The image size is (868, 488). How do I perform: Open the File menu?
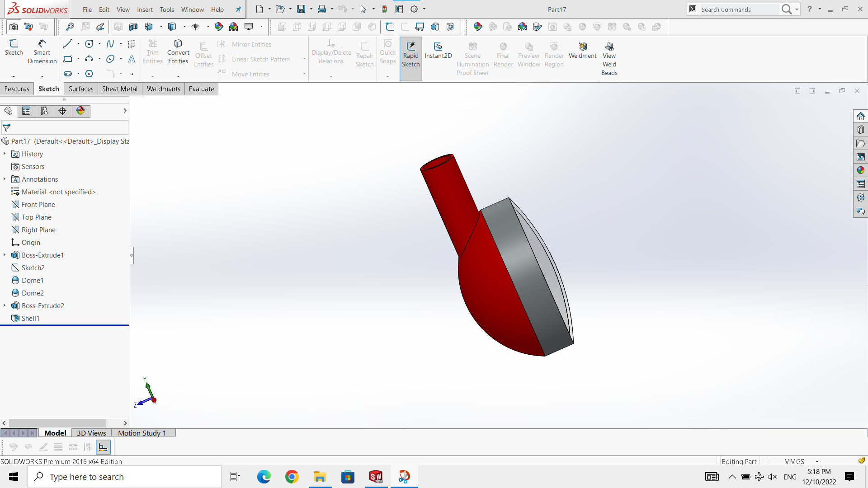tap(87, 9)
